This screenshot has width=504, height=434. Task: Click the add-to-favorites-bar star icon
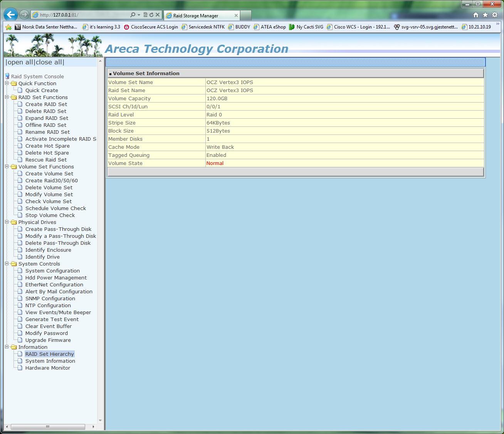(8, 27)
